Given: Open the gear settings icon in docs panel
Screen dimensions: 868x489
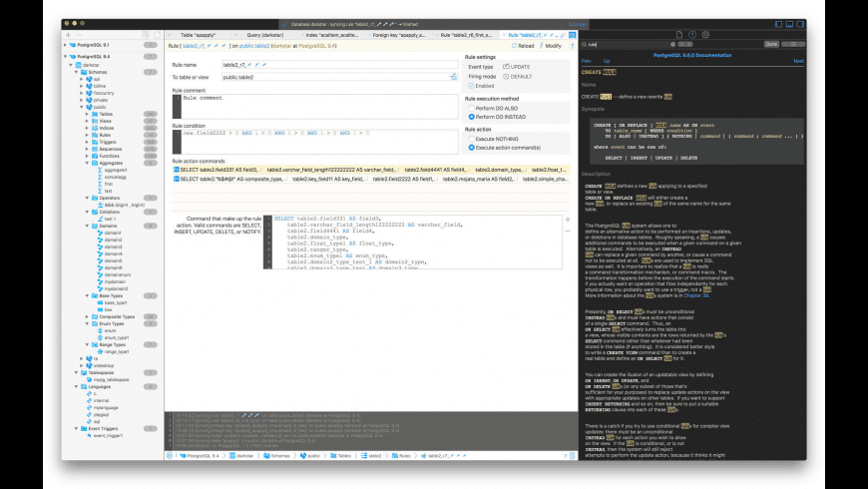Looking at the screenshot, I should point(705,34).
